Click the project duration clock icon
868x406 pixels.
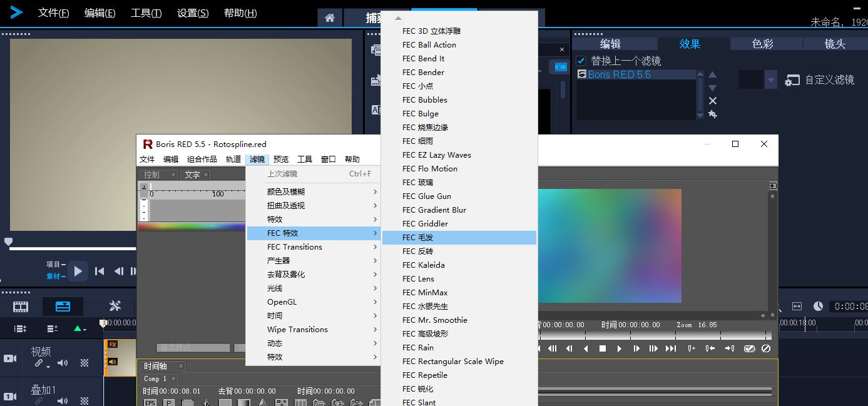(818, 306)
